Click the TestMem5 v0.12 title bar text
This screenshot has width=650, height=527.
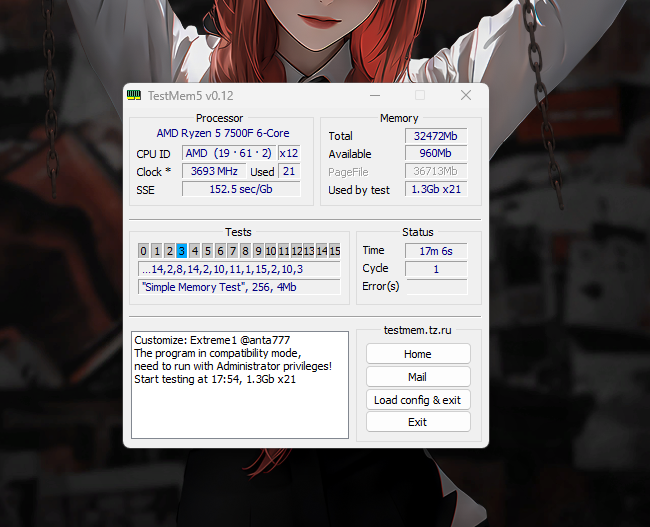tap(191, 96)
